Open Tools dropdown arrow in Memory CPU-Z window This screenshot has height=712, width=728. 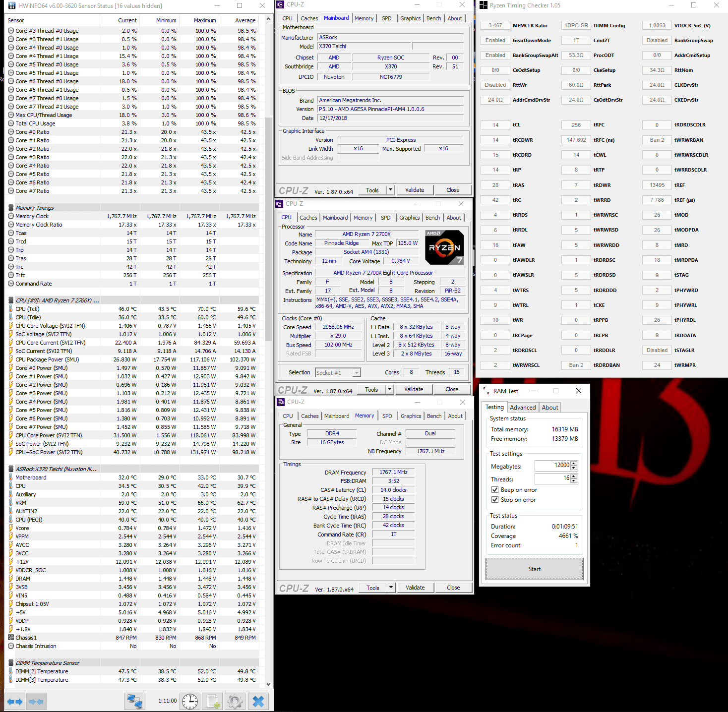[391, 588]
